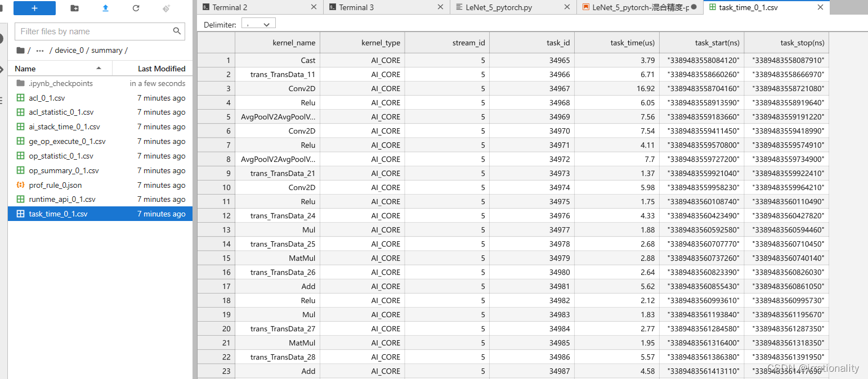868x379 pixels.
Task: Select the trans_TransData_11 cell
Action: click(x=278, y=74)
